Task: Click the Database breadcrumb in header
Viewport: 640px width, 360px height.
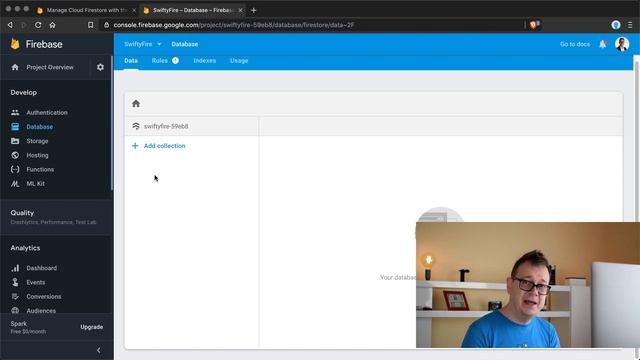Action: coord(184,44)
